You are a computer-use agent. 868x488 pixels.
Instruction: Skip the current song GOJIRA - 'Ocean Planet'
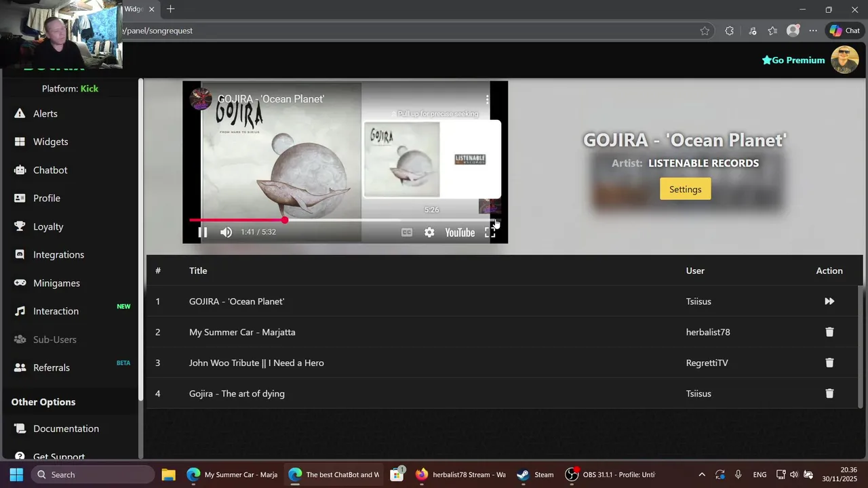829,301
